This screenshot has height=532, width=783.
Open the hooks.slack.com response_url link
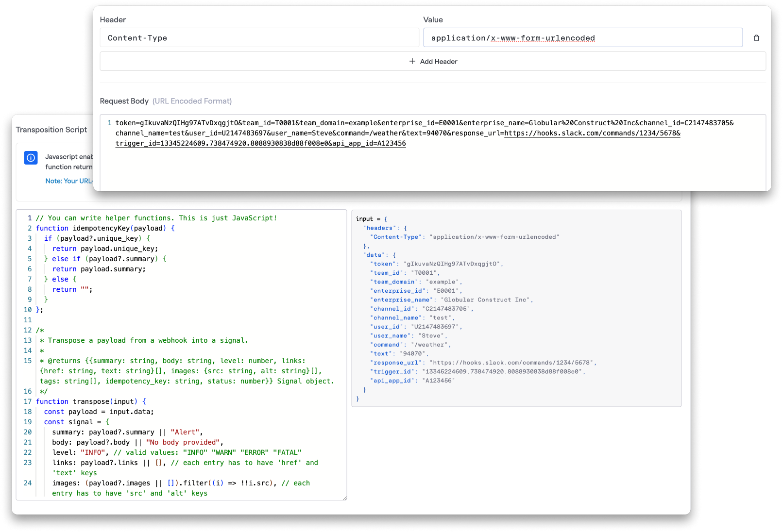pos(592,133)
